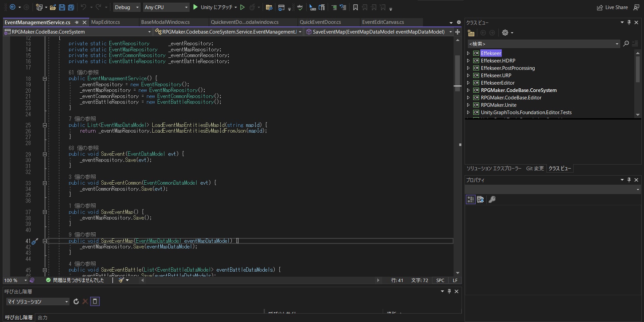Viewport: 644px width, 322px height.
Task: Click the green Unity attach start button
Action: click(x=196, y=7)
